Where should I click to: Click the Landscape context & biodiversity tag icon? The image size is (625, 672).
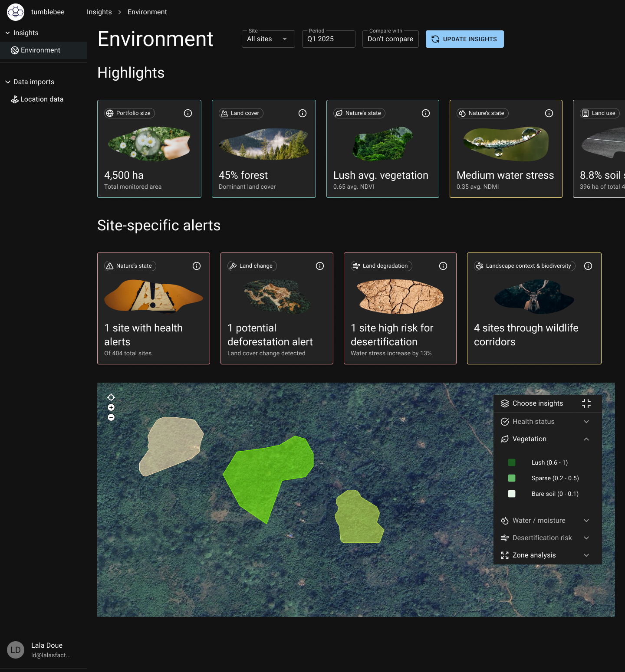(480, 266)
